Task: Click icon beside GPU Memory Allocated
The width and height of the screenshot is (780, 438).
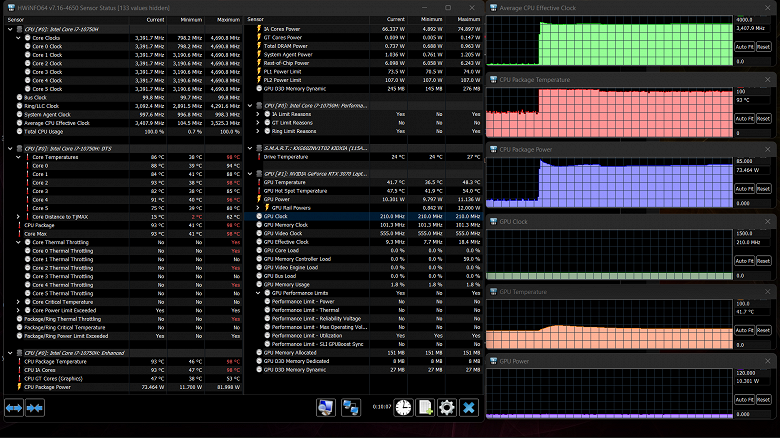Action: pyautogui.click(x=259, y=352)
